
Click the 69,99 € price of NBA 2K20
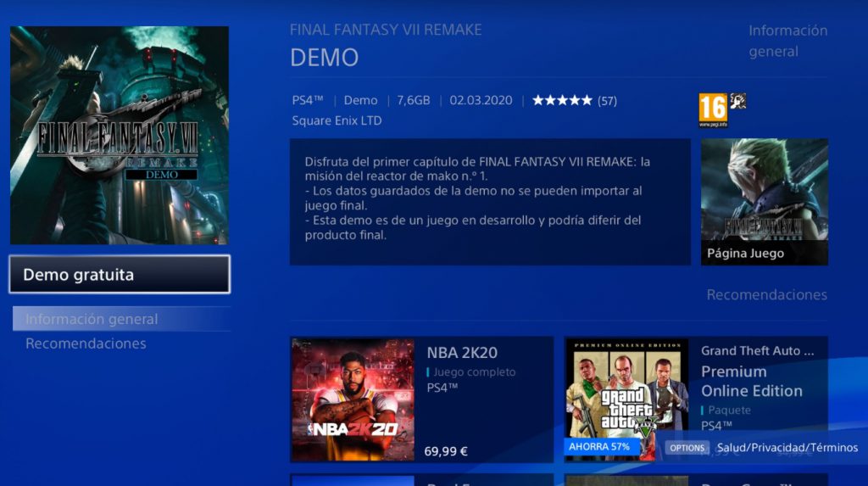pos(446,451)
